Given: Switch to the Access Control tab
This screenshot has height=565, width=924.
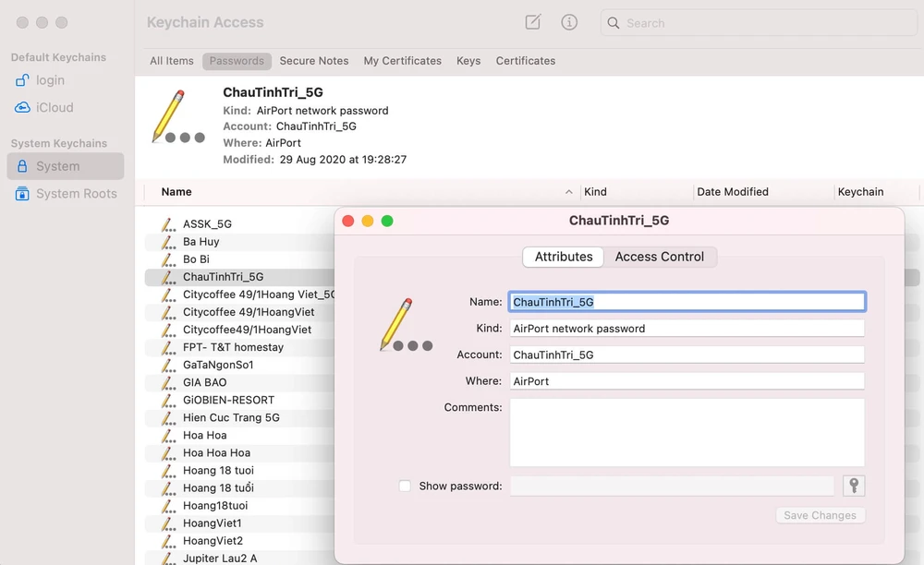Looking at the screenshot, I should (660, 257).
